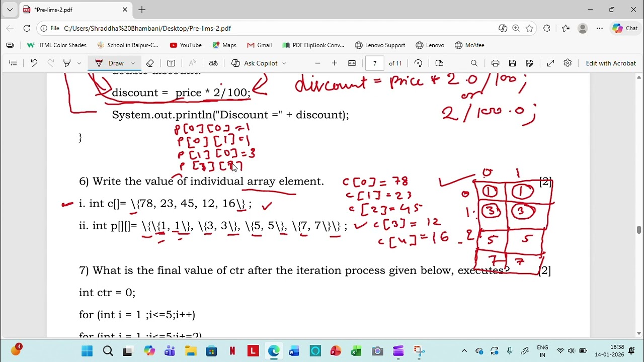Open Settings and more menu
The height and width of the screenshot is (362, 644).
[x=599, y=29]
